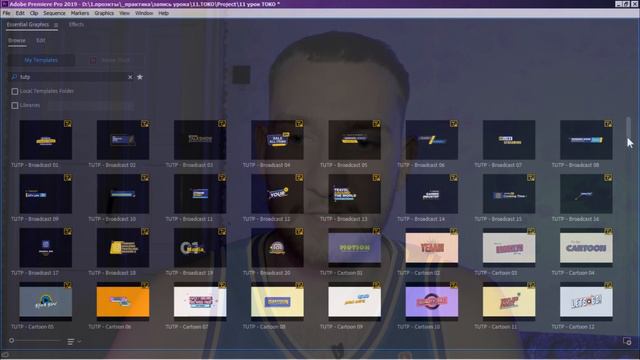Click the label 'TUTP - Broadcast 03'

point(189,165)
